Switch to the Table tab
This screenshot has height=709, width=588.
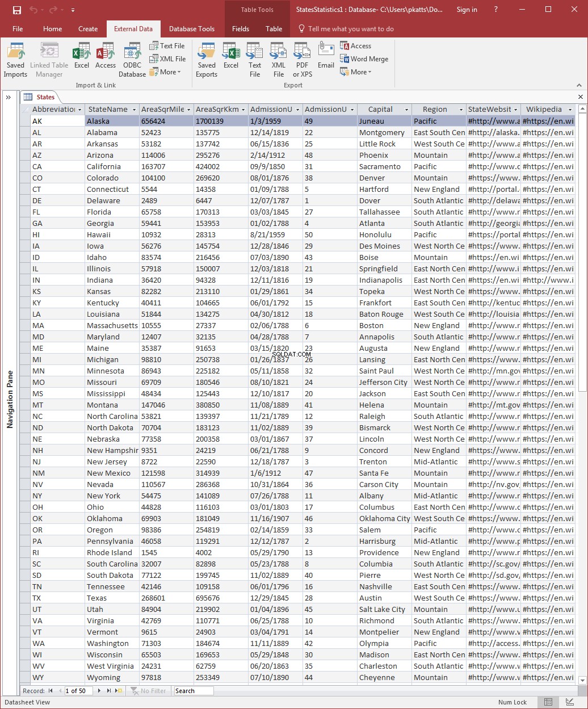tap(274, 29)
